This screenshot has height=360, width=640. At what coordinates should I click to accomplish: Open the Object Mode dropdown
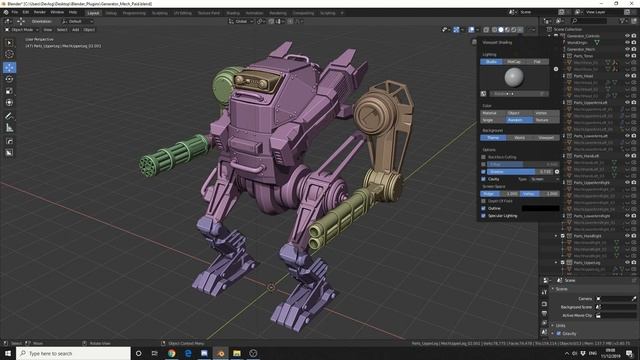point(22,30)
